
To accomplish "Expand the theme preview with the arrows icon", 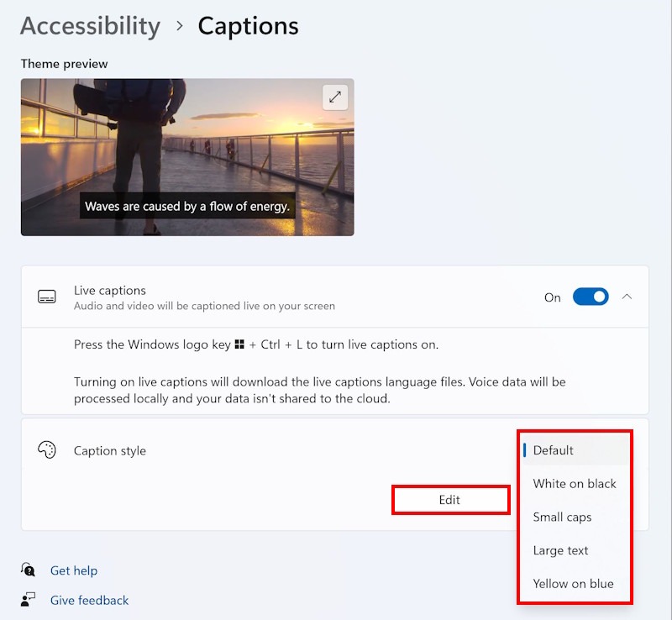I will click(x=335, y=97).
